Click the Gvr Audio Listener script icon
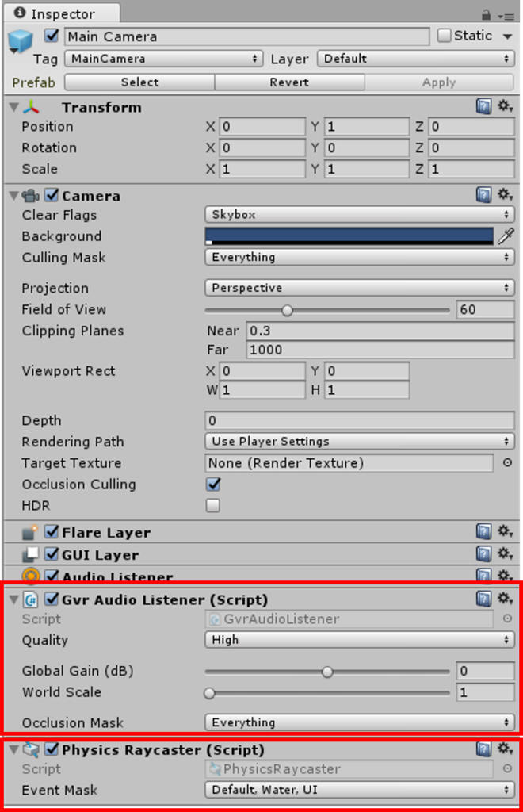Viewport: 523px width, 812px height. pos(31,599)
